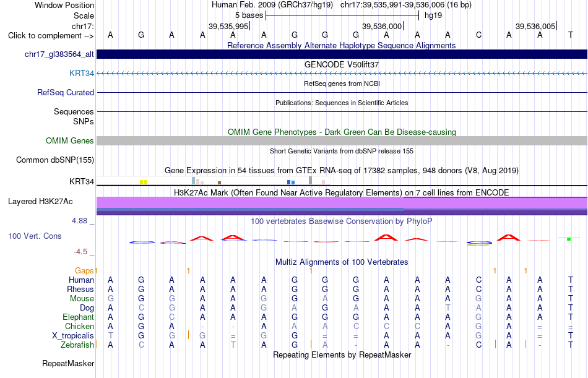Click the Scale label
The width and height of the screenshot is (588, 378).
pyautogui.click(x=84, y=15)
